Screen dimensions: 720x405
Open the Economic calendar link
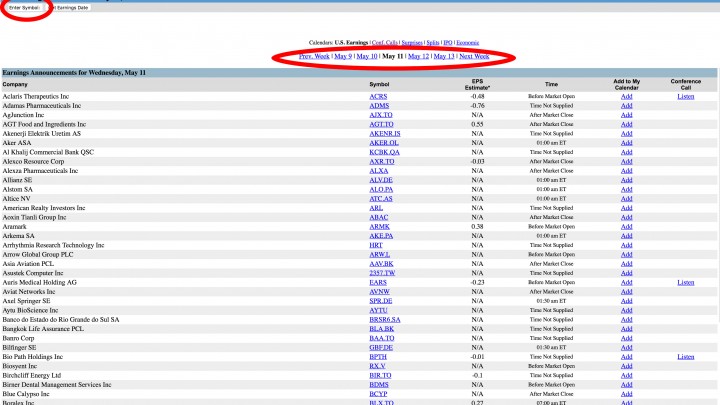[x=467, y=43]
